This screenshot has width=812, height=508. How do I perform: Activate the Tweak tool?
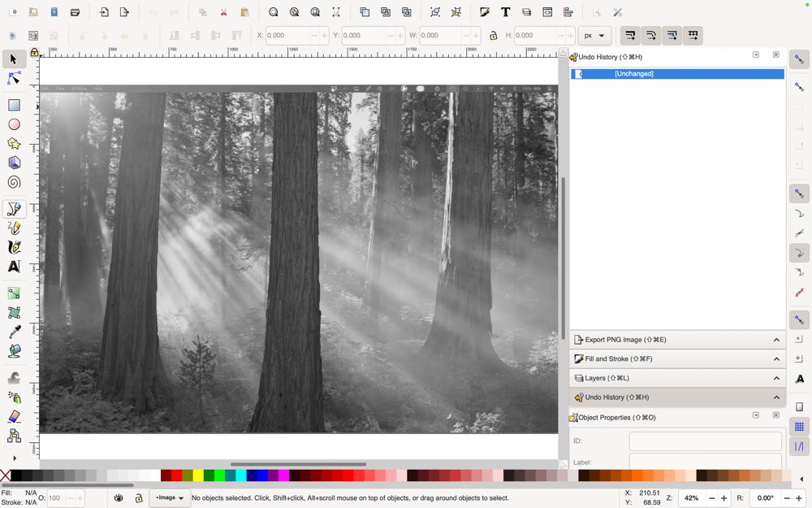(14, 378)
